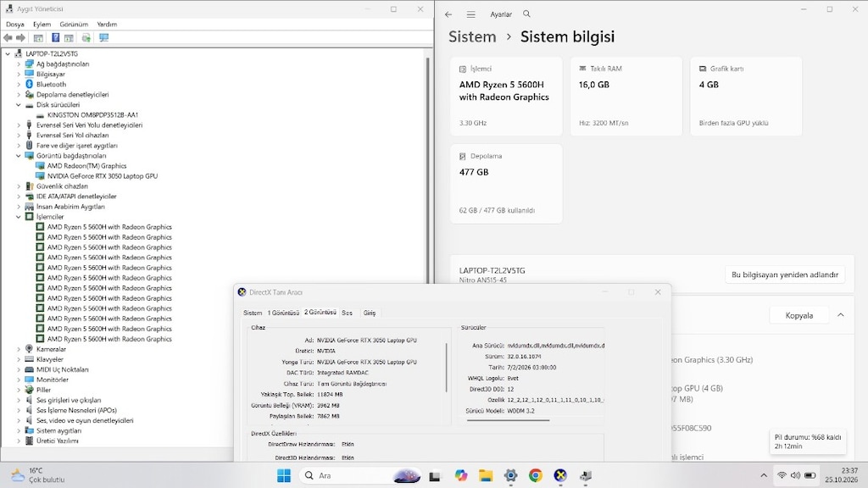The height and width of the screenshot is (488, 868).
Task: Open the Eylem menu
Action: (x=42, y=25)
